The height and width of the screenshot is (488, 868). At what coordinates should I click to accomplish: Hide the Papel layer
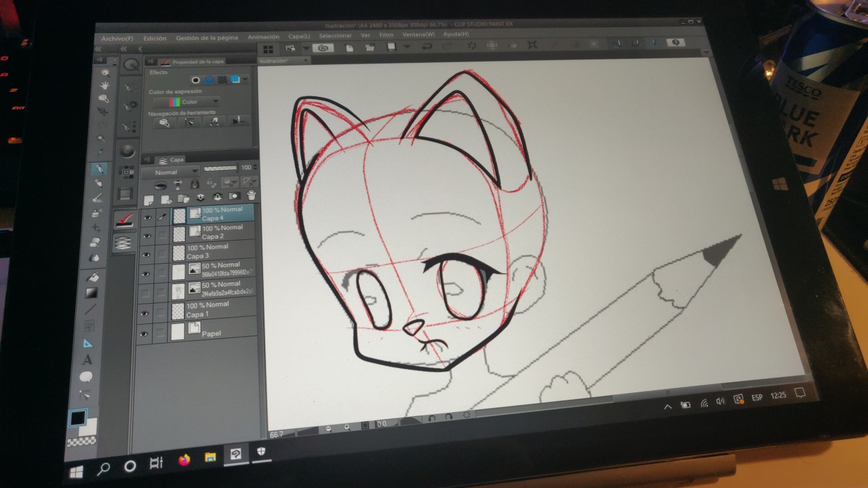click(143, 334)
